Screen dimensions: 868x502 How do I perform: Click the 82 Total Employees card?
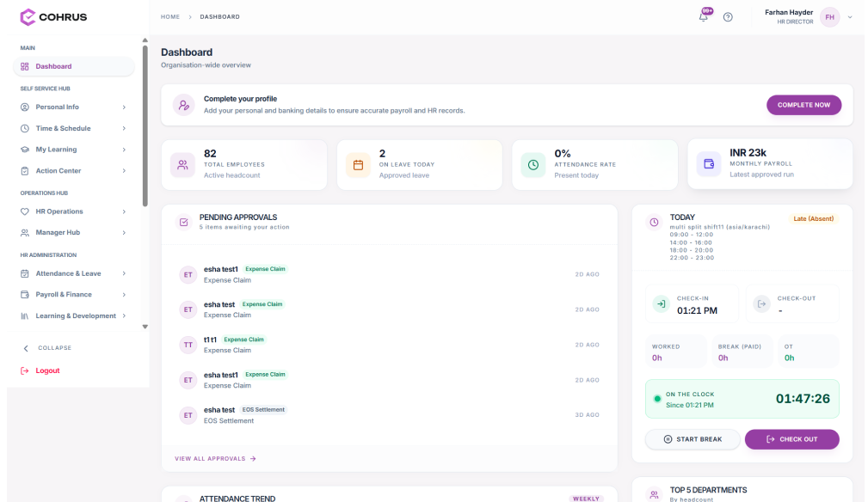[x=244, y=165]
